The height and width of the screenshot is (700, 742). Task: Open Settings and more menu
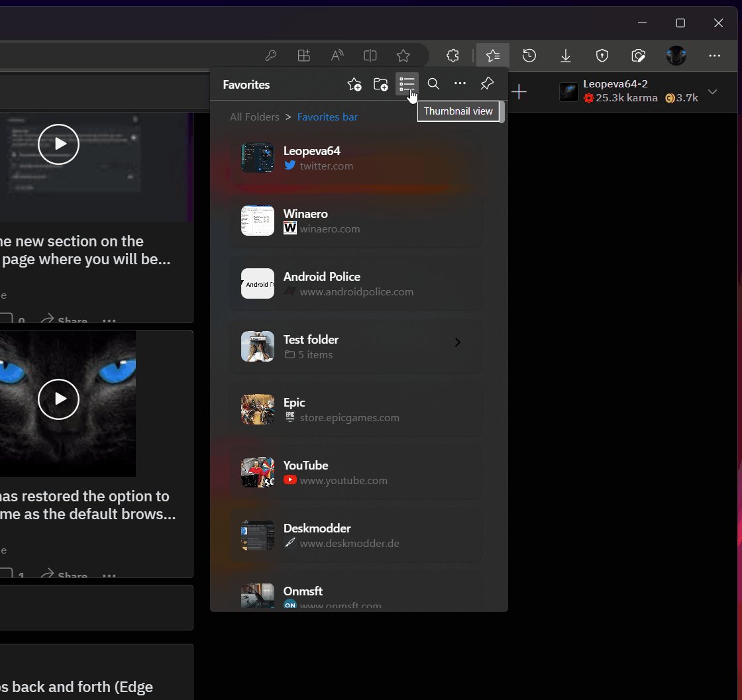click(715, 56)
